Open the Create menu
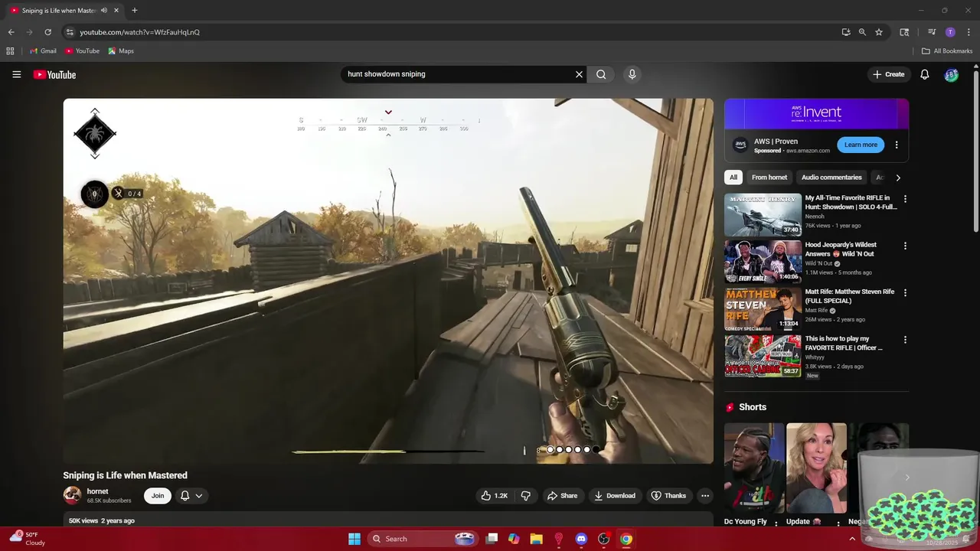980x551 pixels. coord(889,74)
